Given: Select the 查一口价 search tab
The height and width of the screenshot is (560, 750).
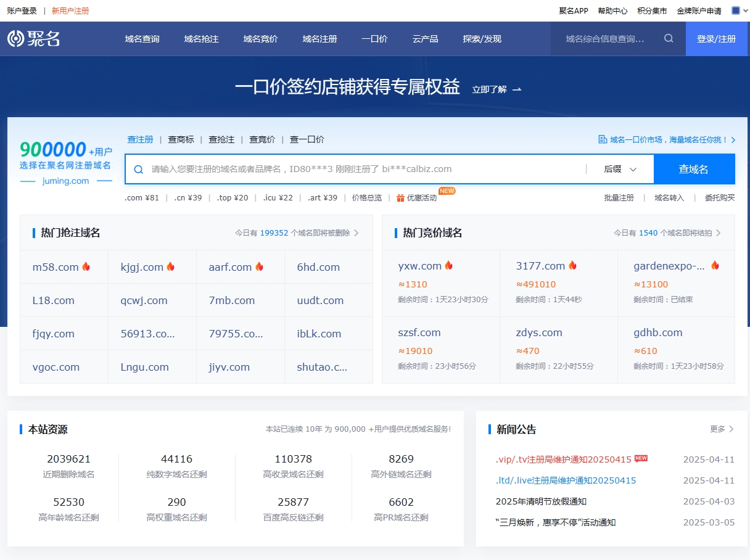Looking at the screenshot, I should tap(307, 139).
